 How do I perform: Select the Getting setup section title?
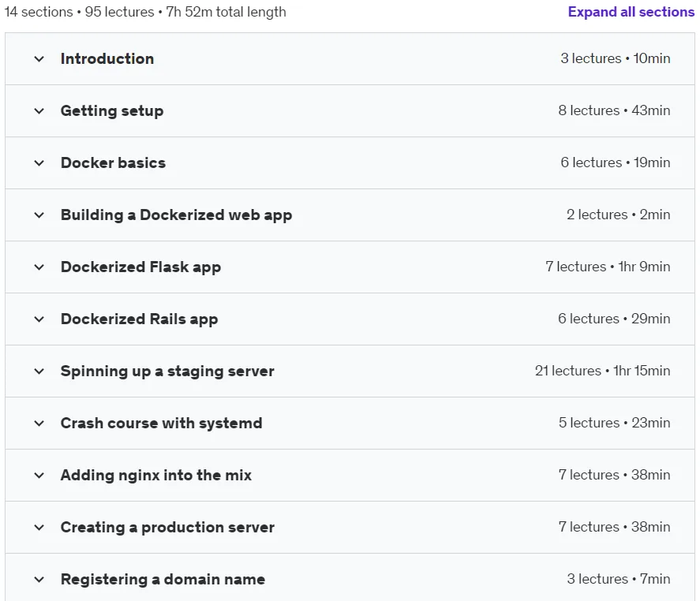(x=112, y=110)
